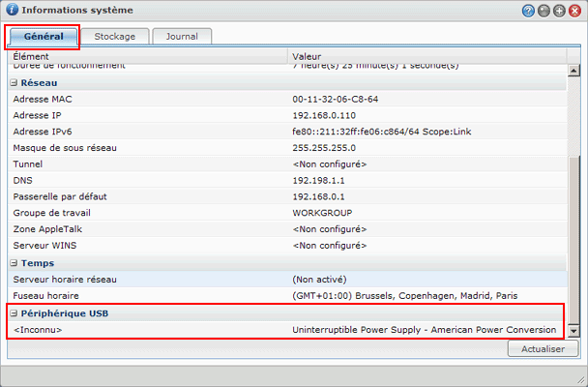Image resolution: width=588 pixels, height=387 pixels.
Task: Click the Élément column header
Action: (148, 56)
